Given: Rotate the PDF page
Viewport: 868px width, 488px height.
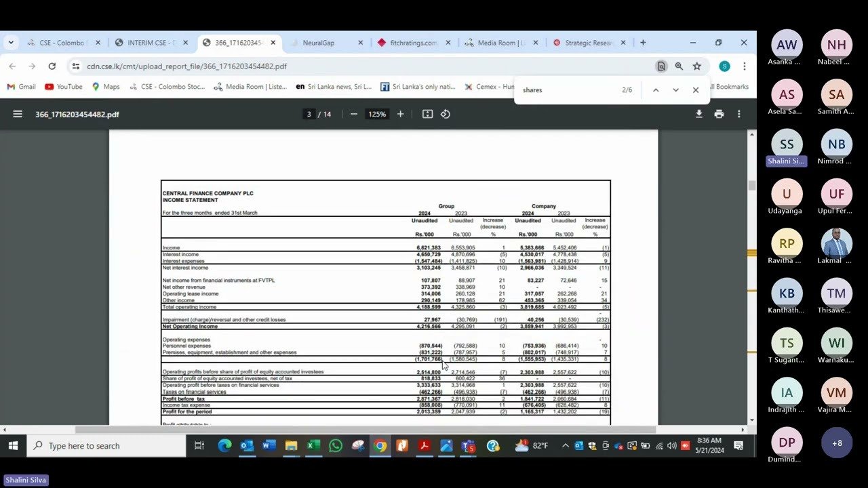Looking at the screenshot, I should pos(446,114).
